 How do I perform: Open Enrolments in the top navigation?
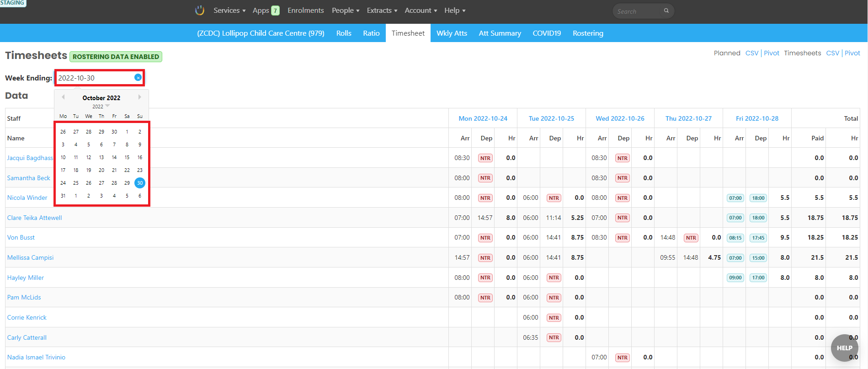[306, 10]
